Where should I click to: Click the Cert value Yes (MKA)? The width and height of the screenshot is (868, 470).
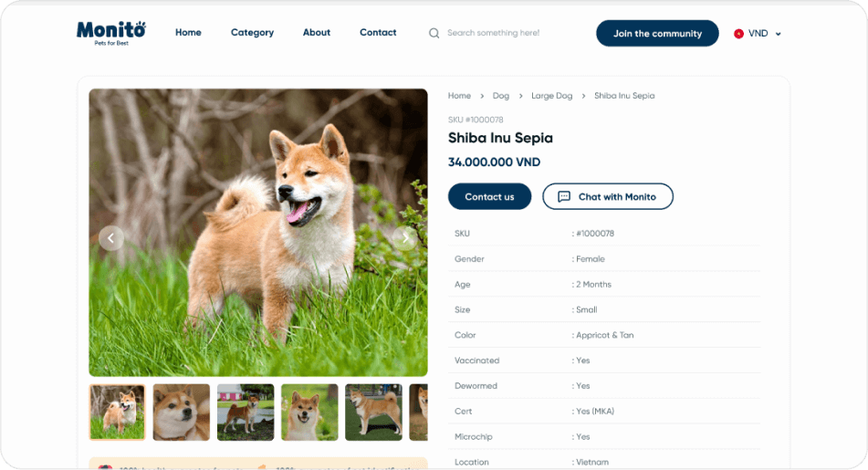(x=595, y=412)
